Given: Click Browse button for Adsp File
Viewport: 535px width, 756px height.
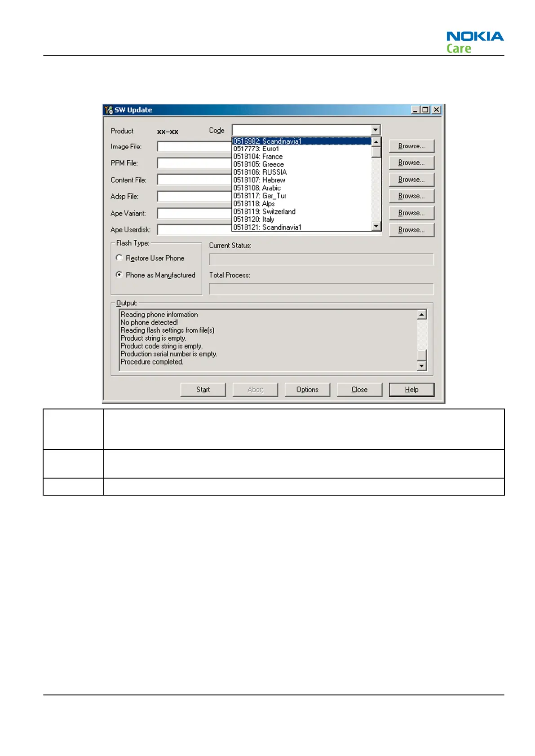Looking at the screenshot, I should (411, 196).
